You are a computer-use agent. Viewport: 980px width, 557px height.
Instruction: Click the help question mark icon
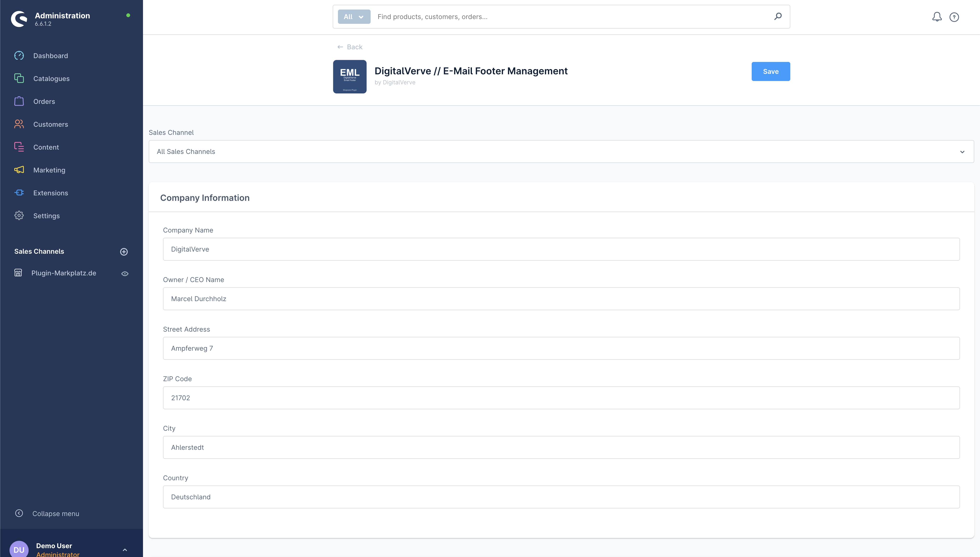(954, 17)
